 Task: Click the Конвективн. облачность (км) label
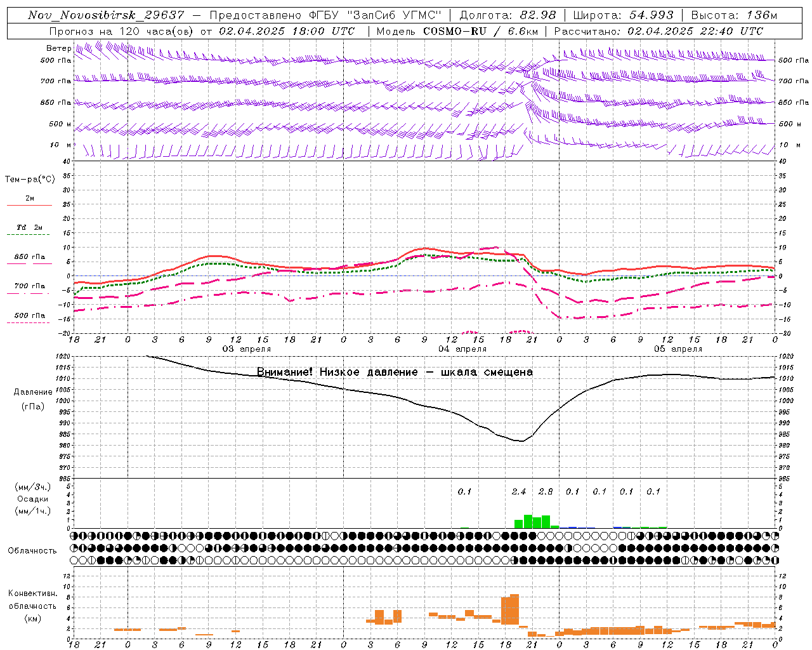pos(32,606)
